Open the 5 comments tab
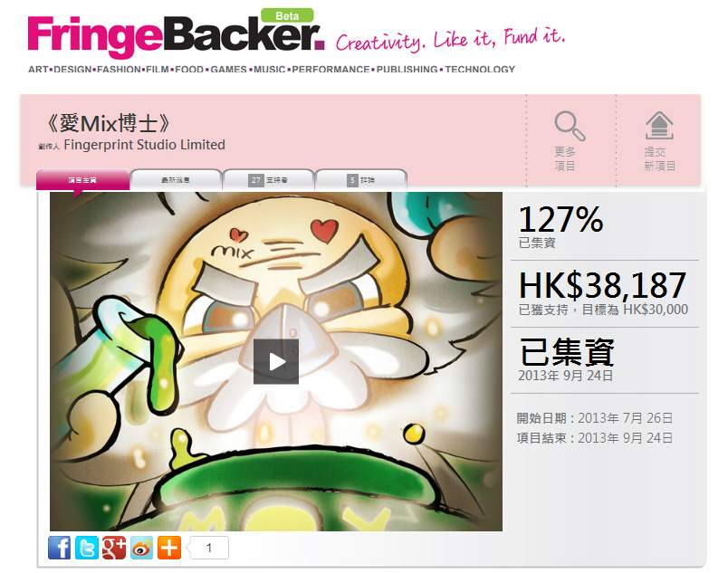The width and height of the screenshot is (728, 573). point(361,180)
